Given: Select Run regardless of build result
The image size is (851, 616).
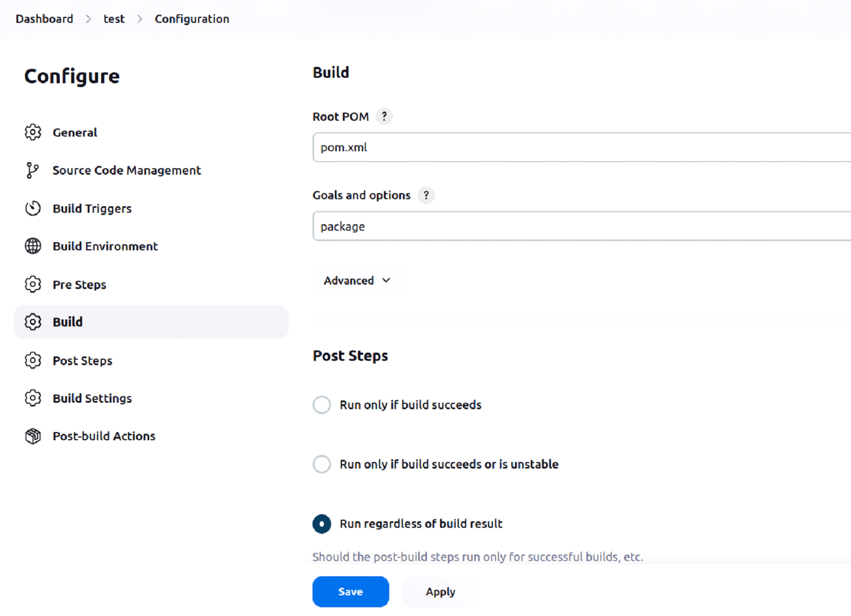Looking at the screenshot, I should [x=322, y=523].
